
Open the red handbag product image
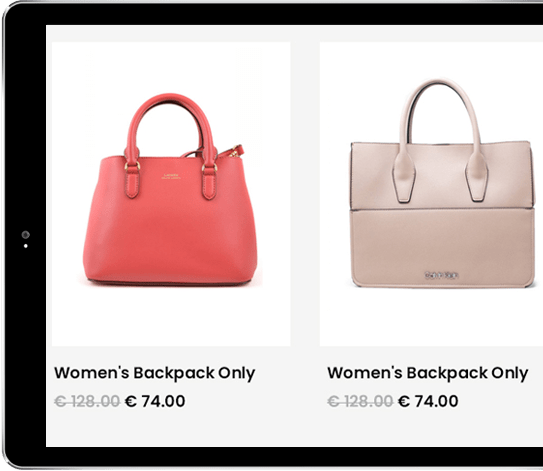coord(171,194)
